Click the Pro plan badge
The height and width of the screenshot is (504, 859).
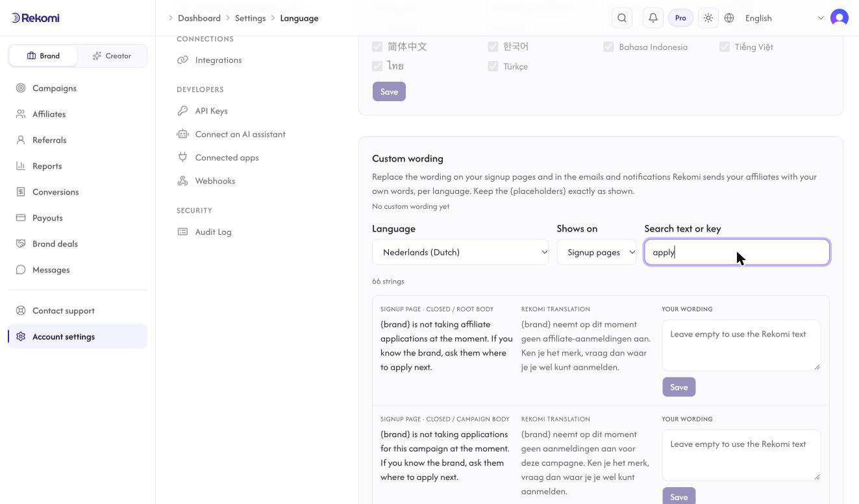680,18
